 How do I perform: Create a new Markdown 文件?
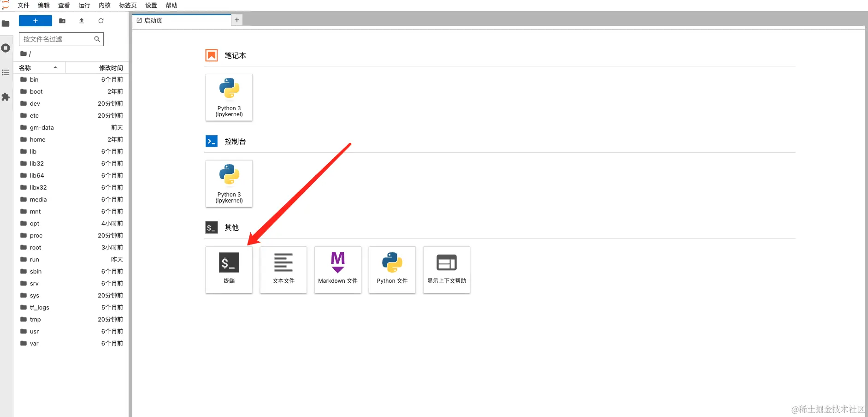coord(338,270)
